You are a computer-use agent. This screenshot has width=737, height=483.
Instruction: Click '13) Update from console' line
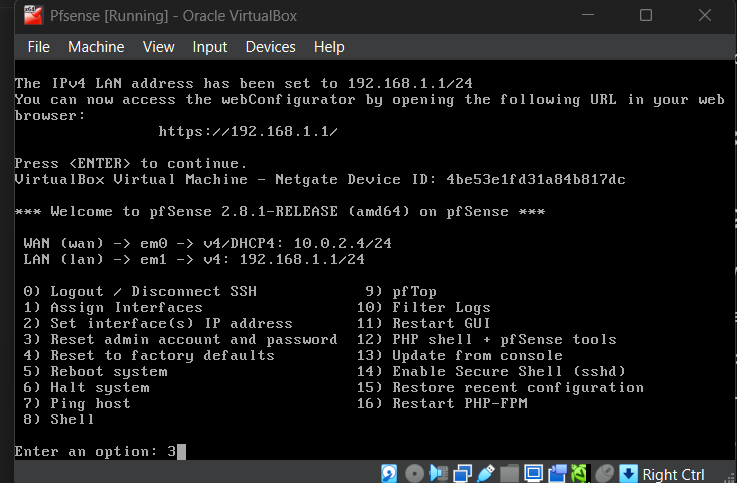coord(460,355)
